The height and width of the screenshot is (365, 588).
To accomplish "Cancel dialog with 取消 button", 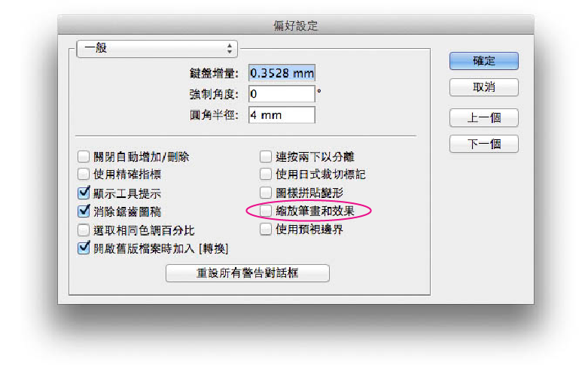I will click(484, 87).
